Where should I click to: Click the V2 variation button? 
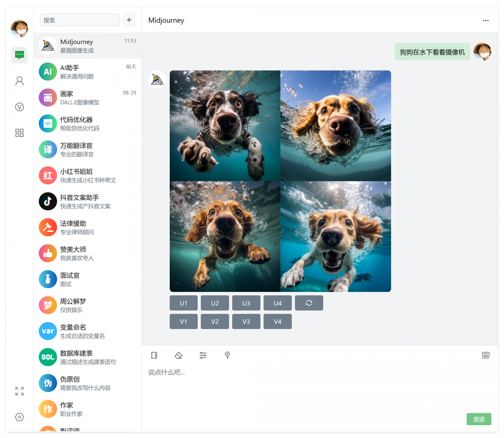coord(215,321)
